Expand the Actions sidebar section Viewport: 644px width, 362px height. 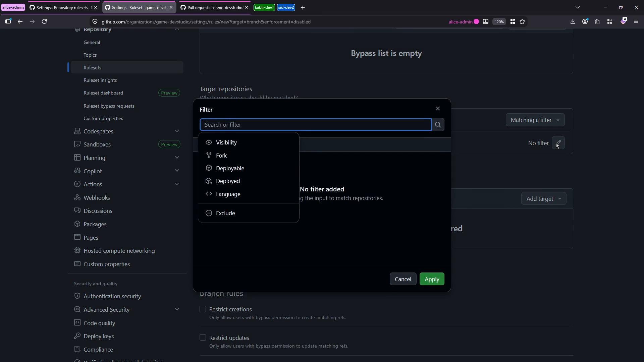[177, 184]
